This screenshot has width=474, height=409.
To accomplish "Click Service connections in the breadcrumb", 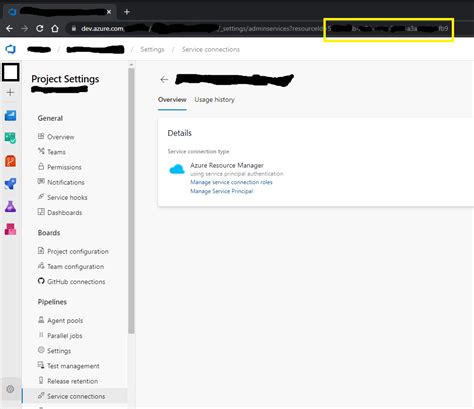I will point(211,49).
